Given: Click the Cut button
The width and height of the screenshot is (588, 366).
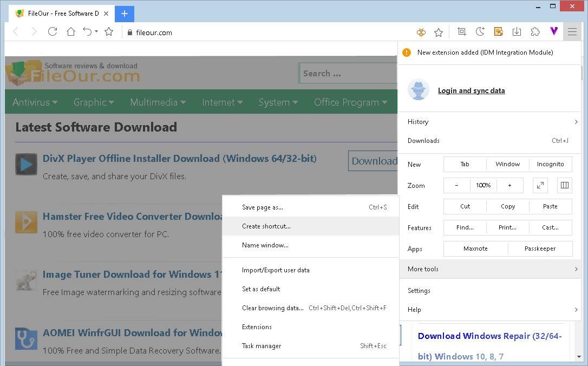Looking at the screenshot, I should tap(465, 207).
